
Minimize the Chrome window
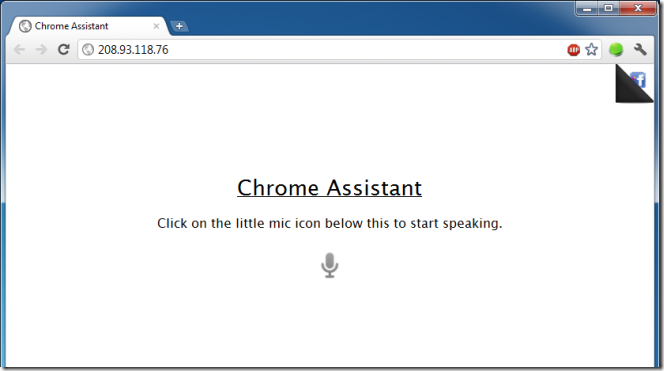pyautogui.click(x=587, y=8)
